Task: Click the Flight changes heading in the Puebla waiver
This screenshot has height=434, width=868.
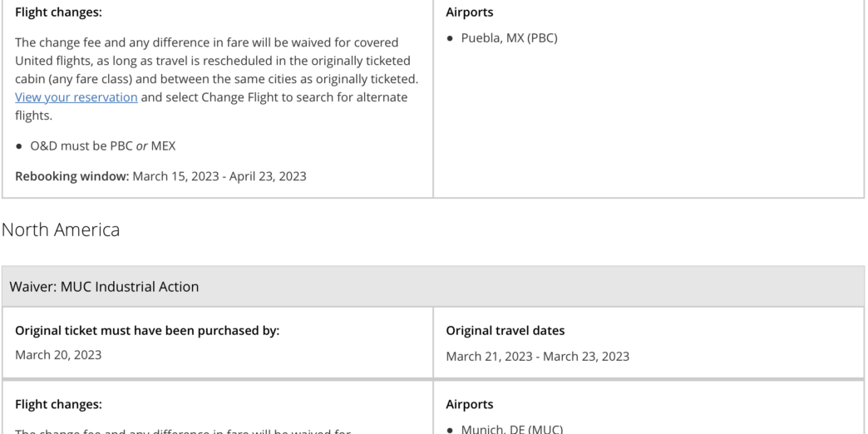Action: pyautogui.click(x=58, y=12)
